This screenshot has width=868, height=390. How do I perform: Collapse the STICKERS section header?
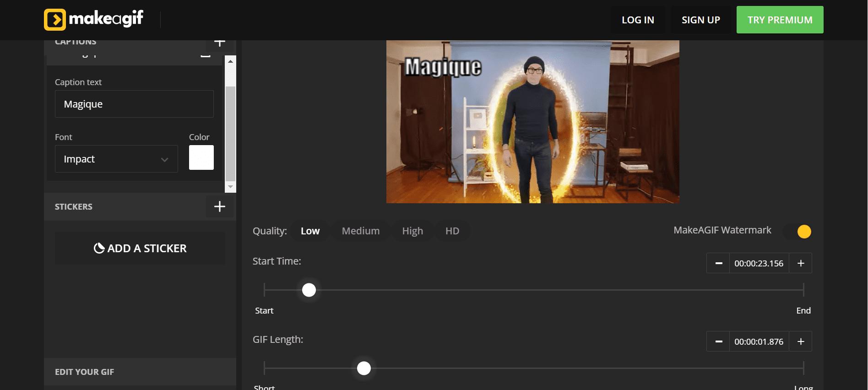pos(140,206)
